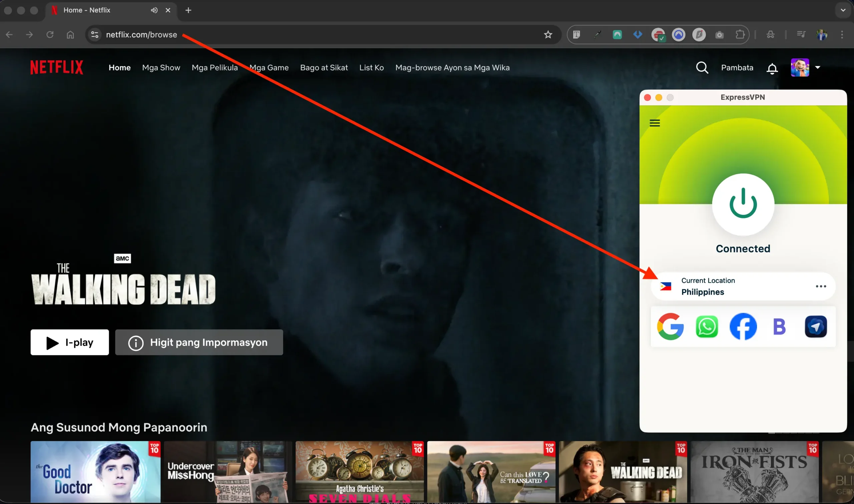This screenshot has width=854, height=504.
Task: Open the Telegram shortcut in ExpressVPN
Action: tap(816, 326)
